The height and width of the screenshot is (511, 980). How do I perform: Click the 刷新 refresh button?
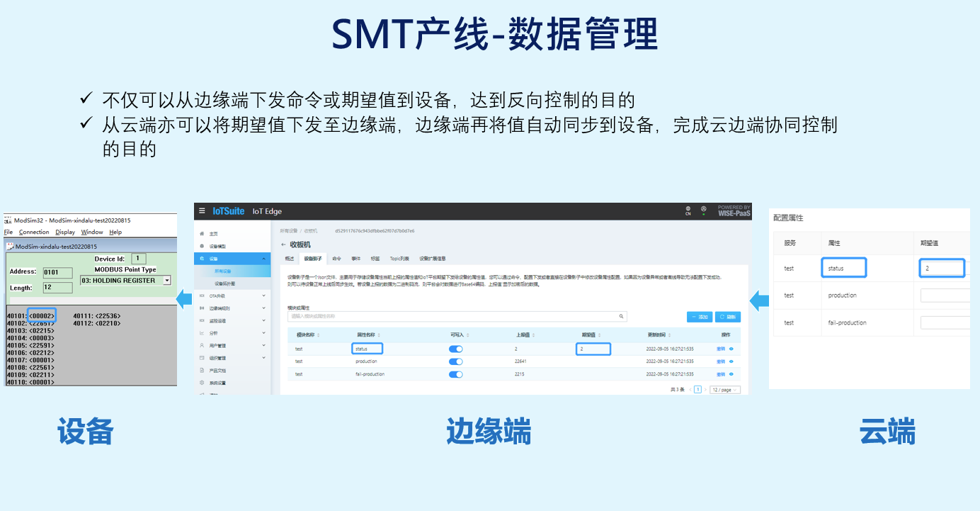click(x=727, y=317)
